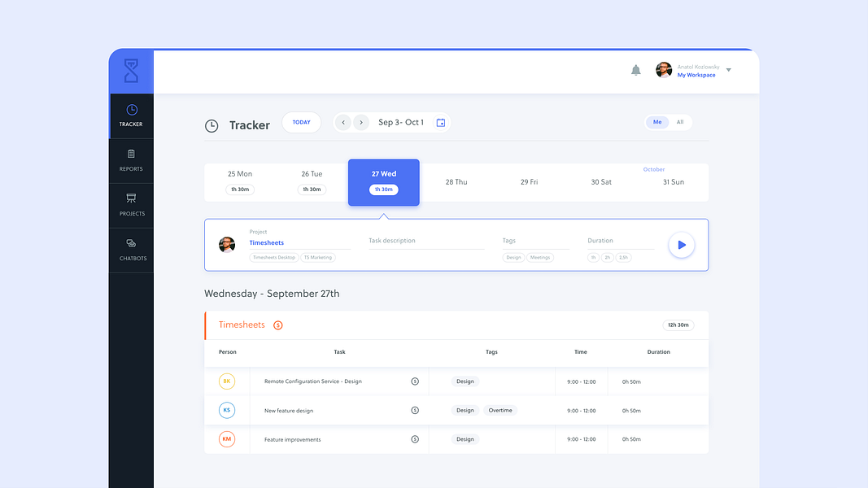Viewport: 868px width, 488px height.
Task: Switch the view filter to Me
Action: coord(656,121)
